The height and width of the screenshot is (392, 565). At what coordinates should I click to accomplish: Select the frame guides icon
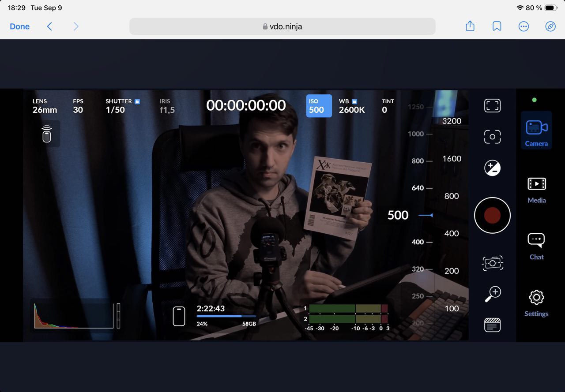492,106
